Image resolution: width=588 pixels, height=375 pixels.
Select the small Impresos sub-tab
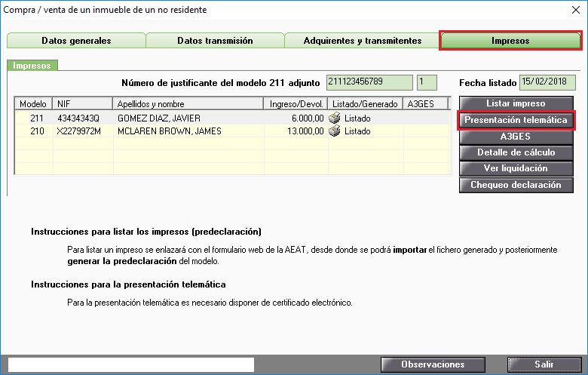[x=32, y=66]
